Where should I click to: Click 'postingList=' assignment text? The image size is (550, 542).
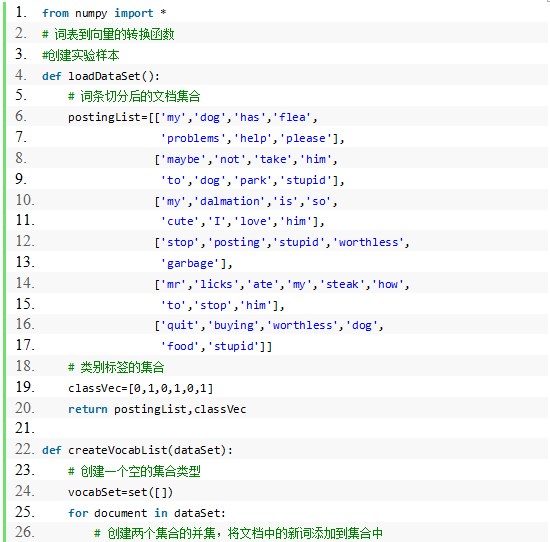pyautogui.click(x=108, y=117)
